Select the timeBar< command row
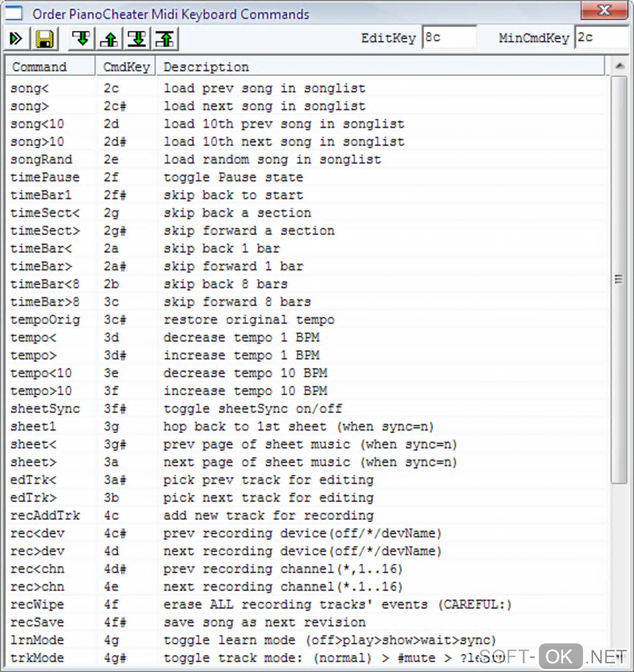Viewport: 634px width, 672px height. pos(308,249)
